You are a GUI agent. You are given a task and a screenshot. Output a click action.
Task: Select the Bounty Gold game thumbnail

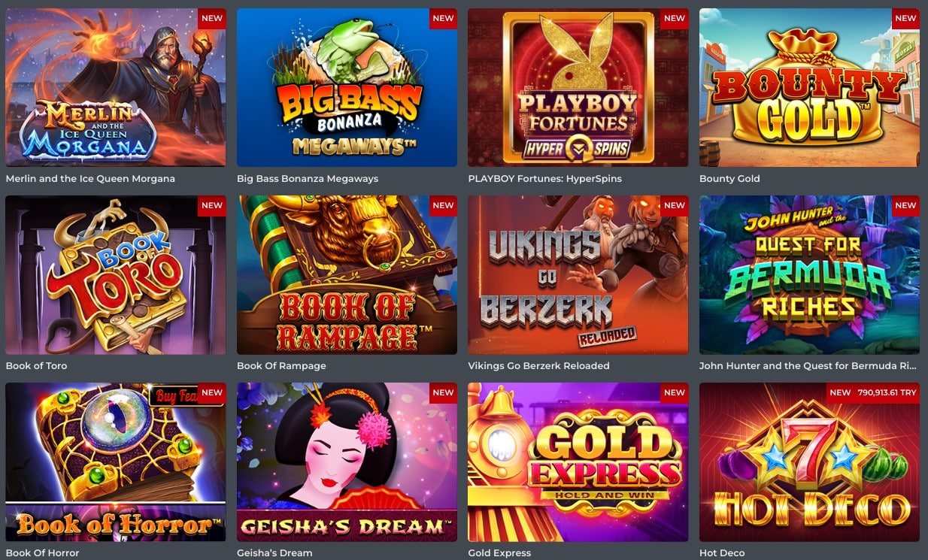(809, 87)
